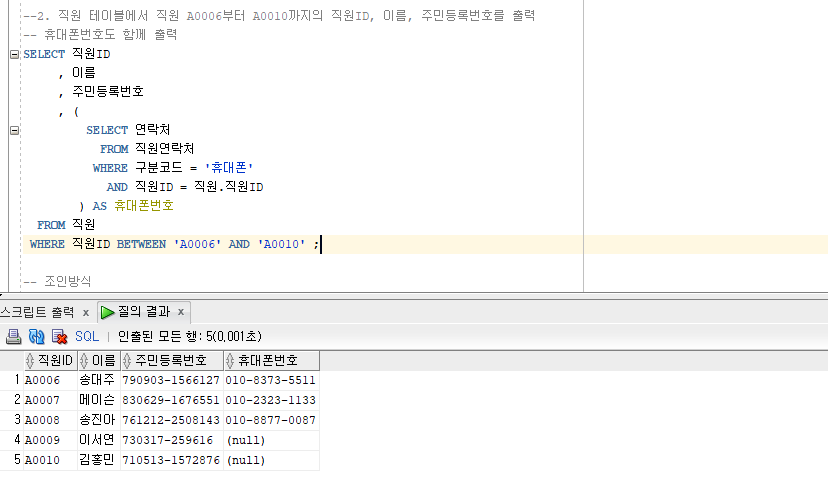Screen dimensions: 828x484
Task: Click the 직원연락처 table name in editor
Action: click(x=164, y=149)
